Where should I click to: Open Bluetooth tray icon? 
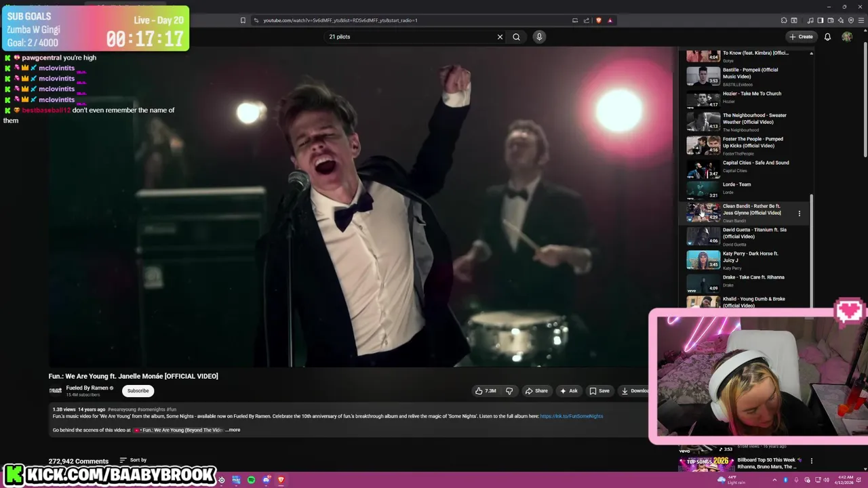pos(786,480)
